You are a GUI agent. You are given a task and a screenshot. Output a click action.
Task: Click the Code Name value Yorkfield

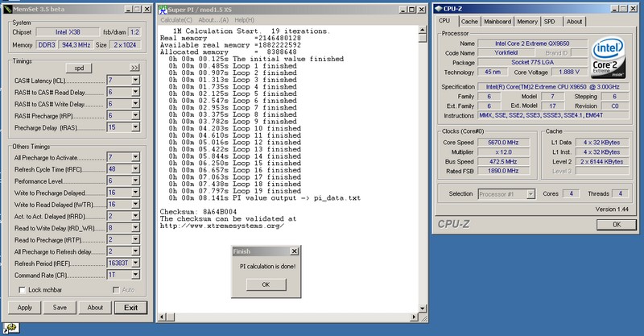tap(506, 52)
